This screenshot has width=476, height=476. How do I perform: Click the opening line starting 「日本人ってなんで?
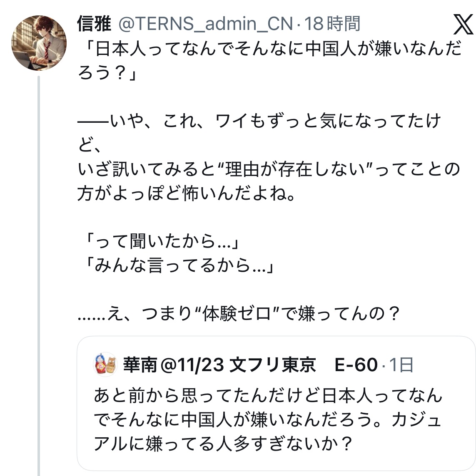click(x=270, y=50)
